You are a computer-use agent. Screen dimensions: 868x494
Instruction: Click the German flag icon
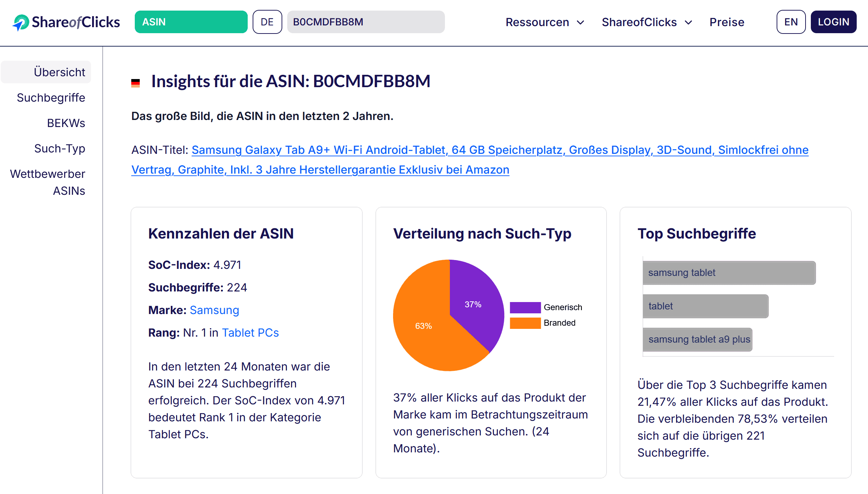[x=135, y=83]
